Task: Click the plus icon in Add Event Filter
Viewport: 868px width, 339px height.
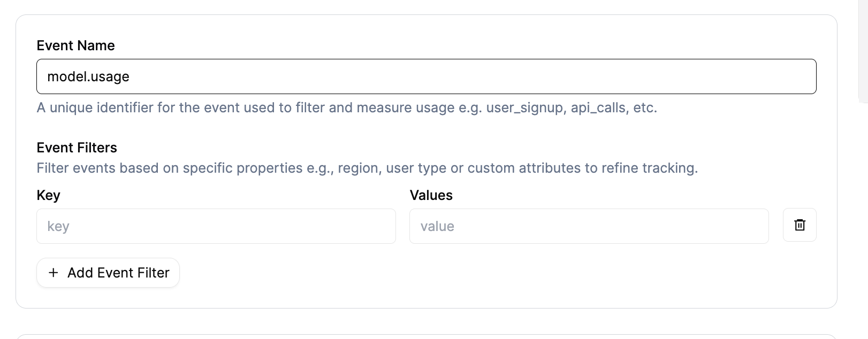Action: pos(54,273)
